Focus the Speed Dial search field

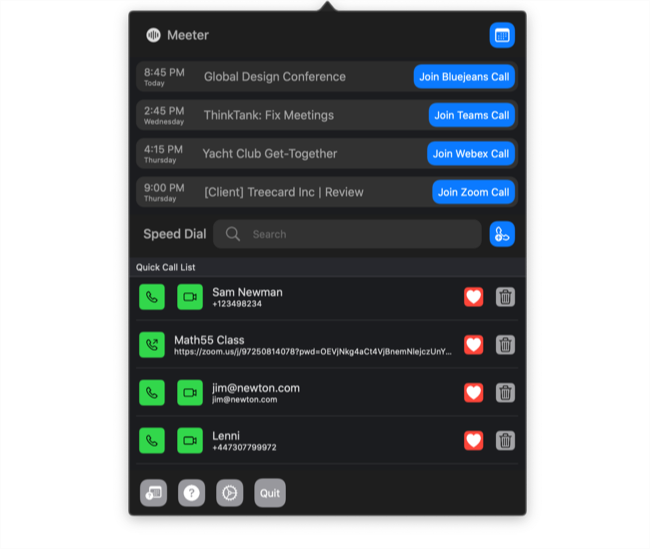(347, 234)
